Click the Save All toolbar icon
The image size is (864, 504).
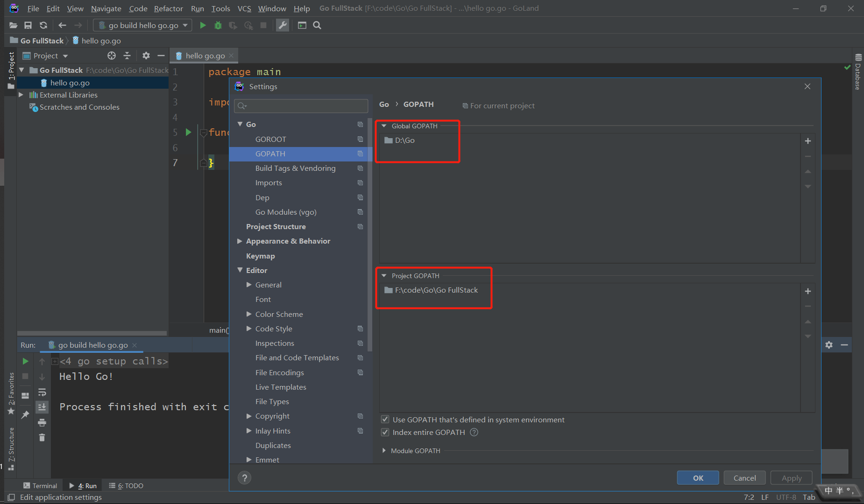(28, 25)
